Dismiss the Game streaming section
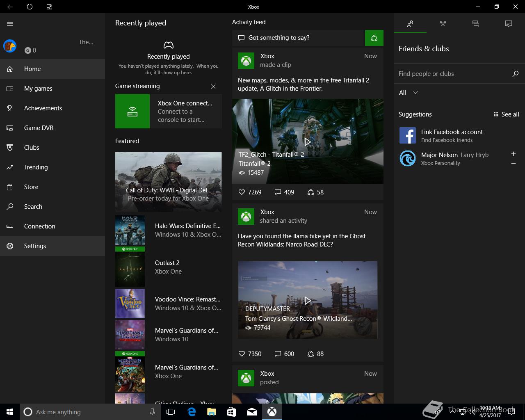This screenshot has height=420, width=525. click(213, 87)
